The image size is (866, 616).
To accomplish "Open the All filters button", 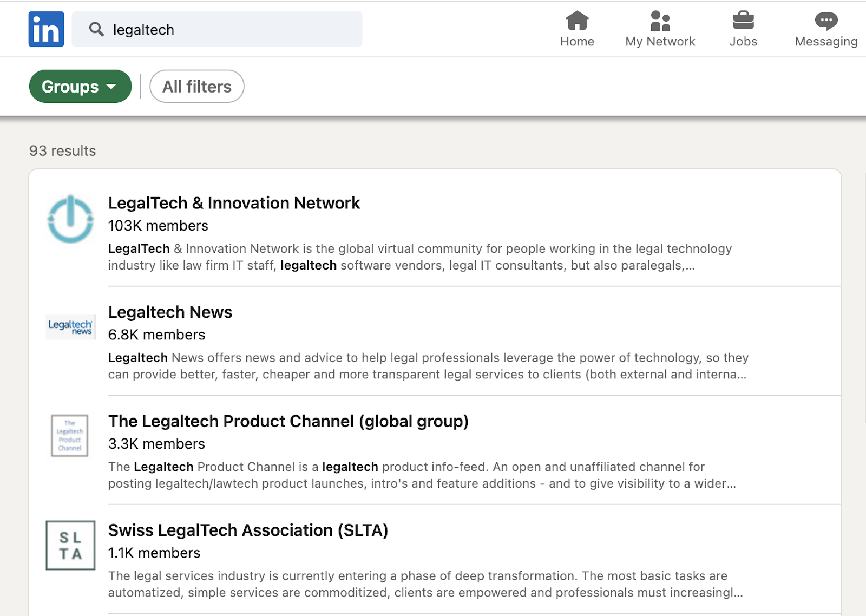I will pos(197,87).
